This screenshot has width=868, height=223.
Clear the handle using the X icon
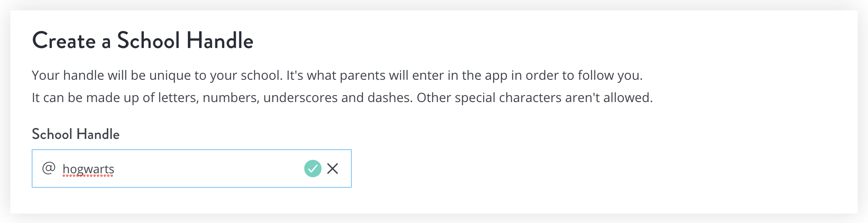point(333,169)
